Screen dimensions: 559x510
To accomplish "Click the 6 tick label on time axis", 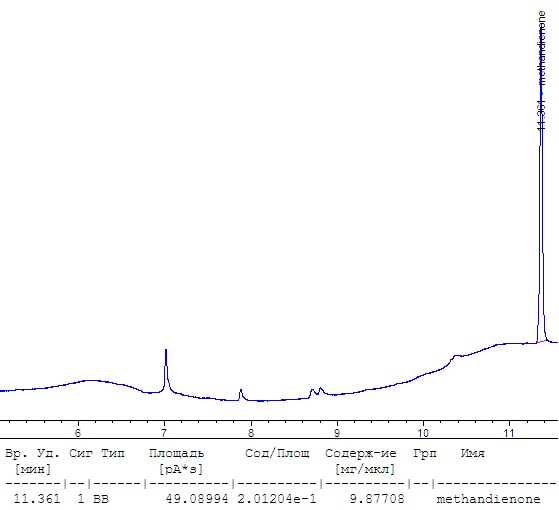I will tap(78, 433).
